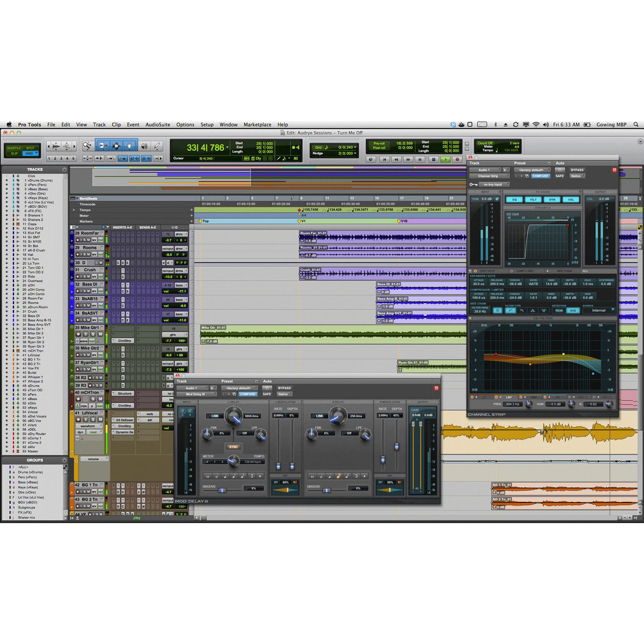The width and height of the screenshot is (644, 644).
Task: Open the Apple menu
Action: pyautogui.click(x=9, y=125)
